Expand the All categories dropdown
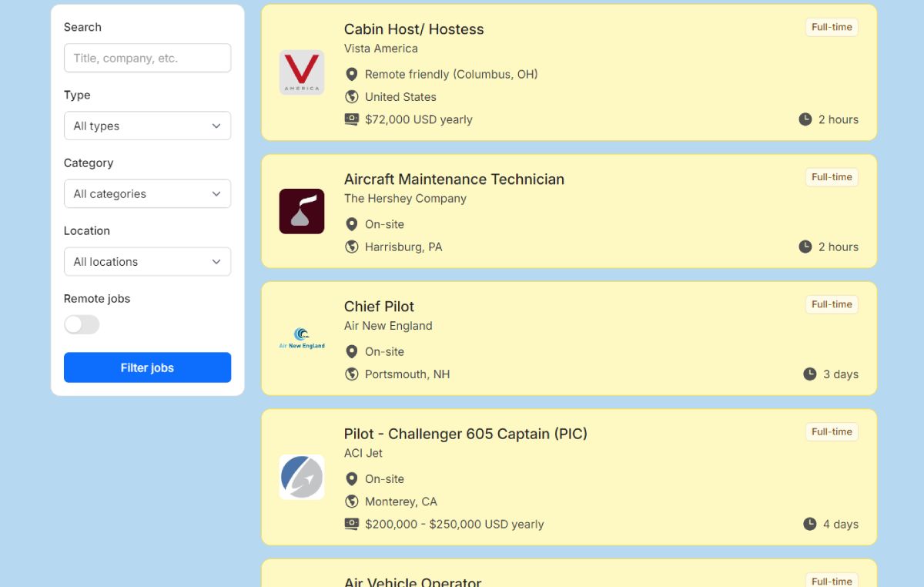Screen dimensions: 924x587 pyautogui.click(x=147, y=193)
